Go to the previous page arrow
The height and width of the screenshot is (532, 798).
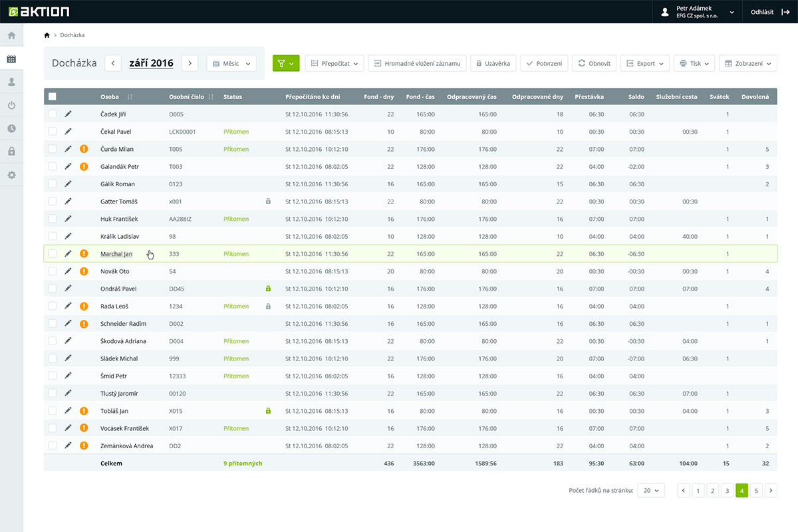pos(684,491)
